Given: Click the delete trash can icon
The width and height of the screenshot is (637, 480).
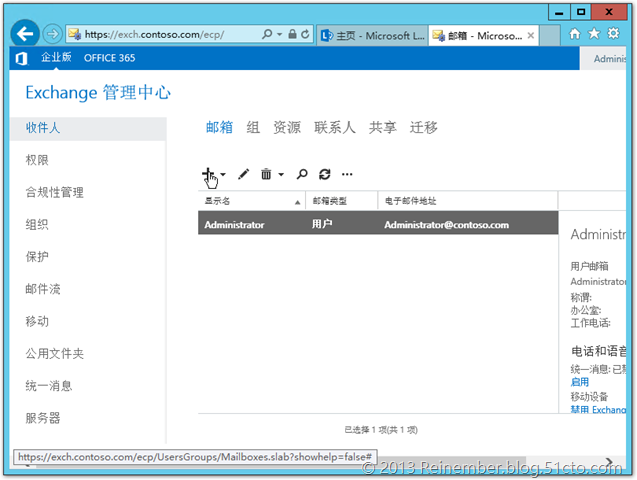Looking at the screenshot, I should point(266,174).
